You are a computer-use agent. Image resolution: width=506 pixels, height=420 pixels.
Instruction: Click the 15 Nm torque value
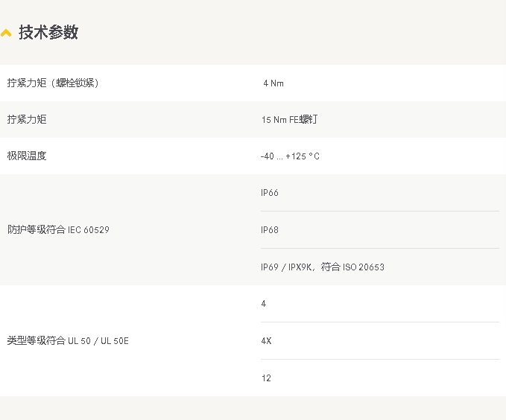[273, 120]
